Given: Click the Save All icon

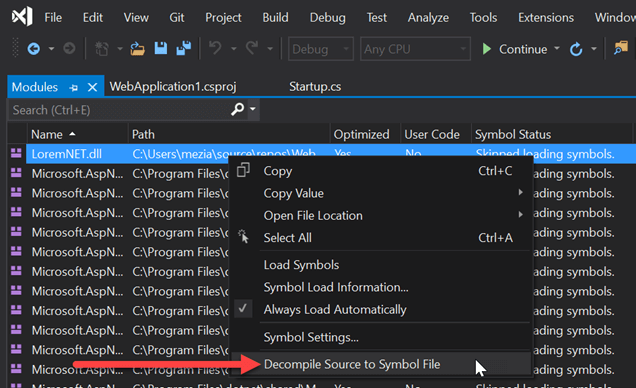Looking at the screenshot, I should click(184, 49).
